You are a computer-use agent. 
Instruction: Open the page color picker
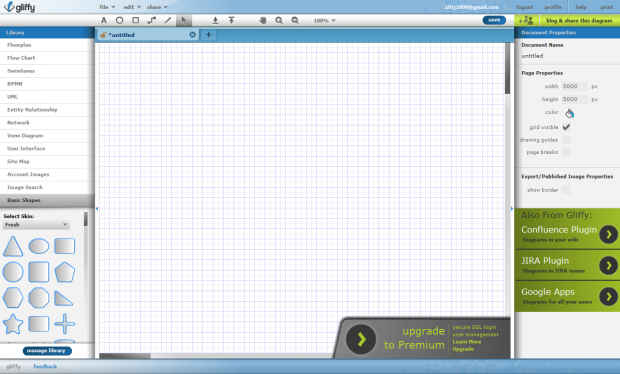click(569, 113)
